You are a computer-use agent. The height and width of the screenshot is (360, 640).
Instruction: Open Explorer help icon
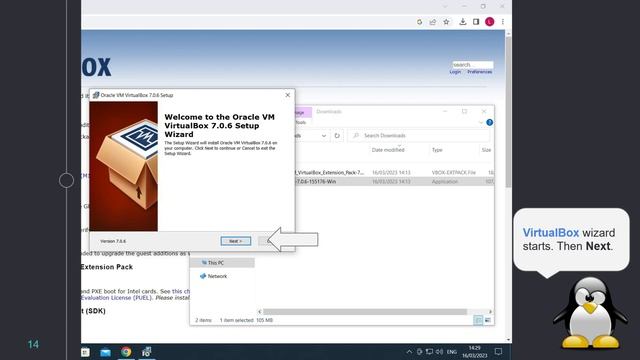489,122
